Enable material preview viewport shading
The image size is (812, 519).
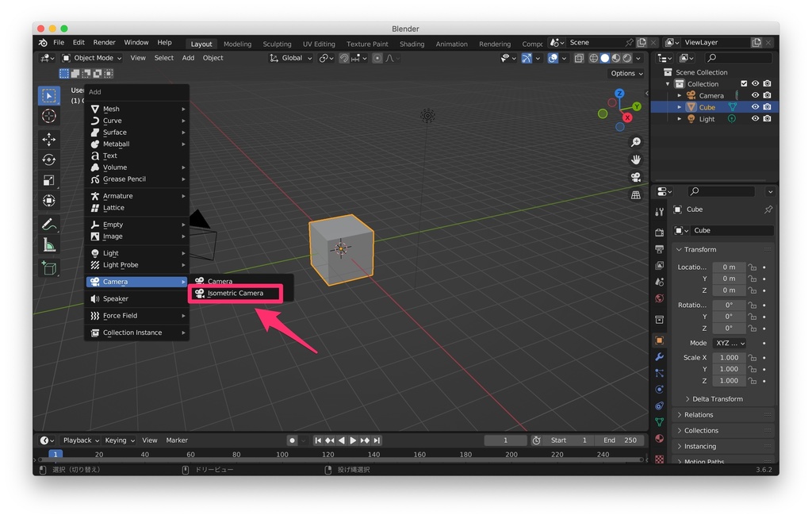coord(615,58)
